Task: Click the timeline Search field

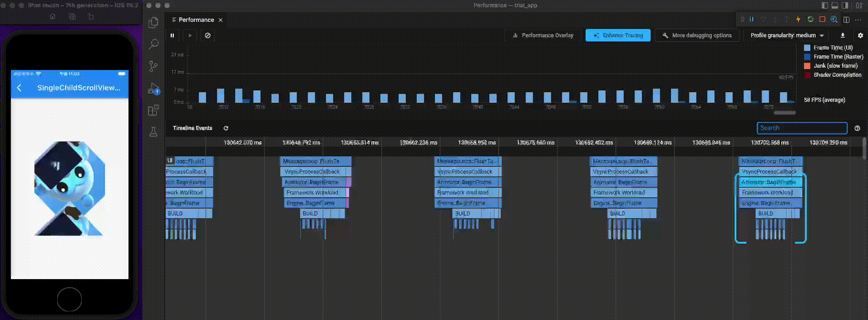Action: coord(802,128)
